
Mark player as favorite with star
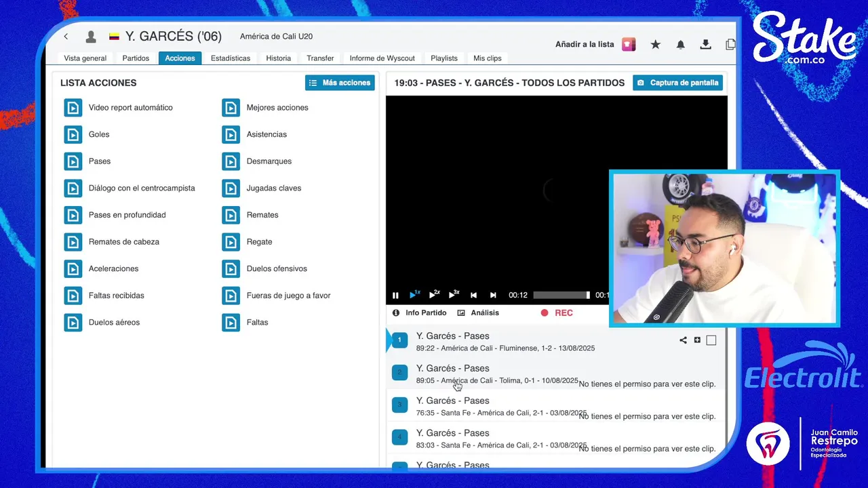coord(655,45)
